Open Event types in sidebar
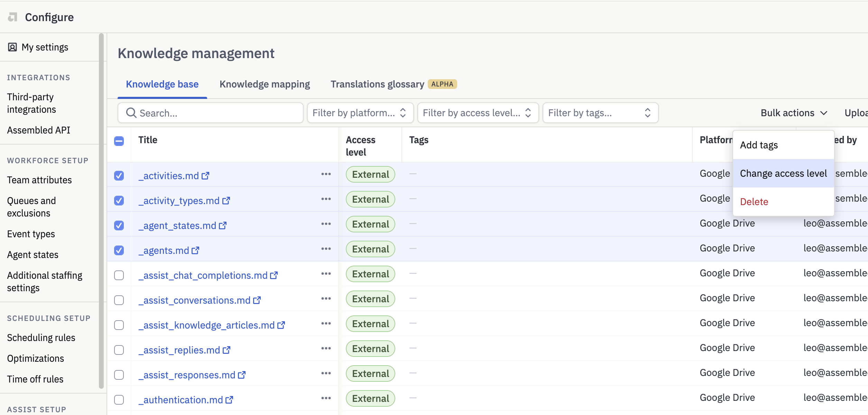 click(x=31, y=234)
